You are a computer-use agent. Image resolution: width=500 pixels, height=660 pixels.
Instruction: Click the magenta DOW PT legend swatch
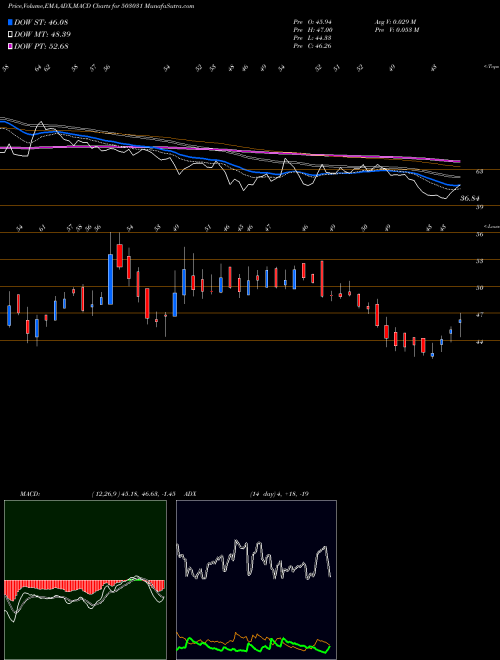tap(10, 46)
